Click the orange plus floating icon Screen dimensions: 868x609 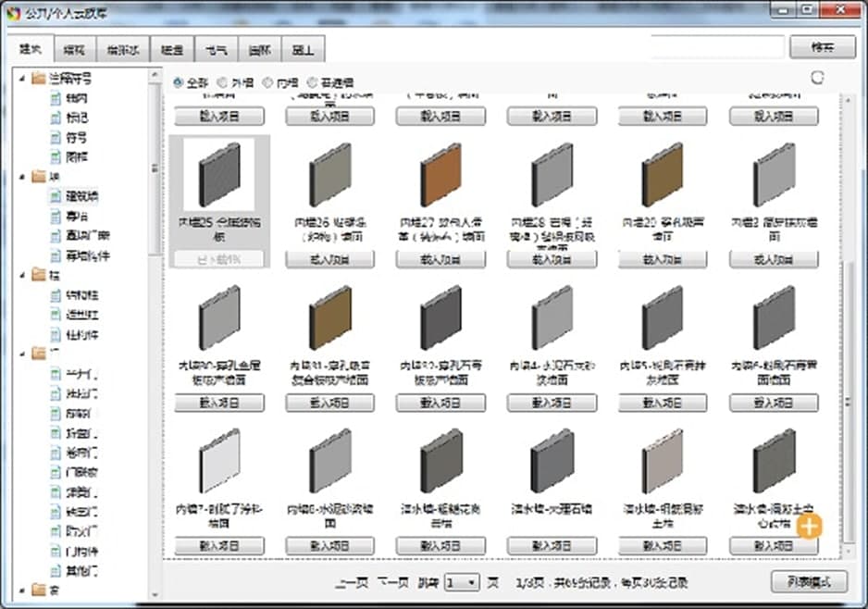tap(809, 527)
